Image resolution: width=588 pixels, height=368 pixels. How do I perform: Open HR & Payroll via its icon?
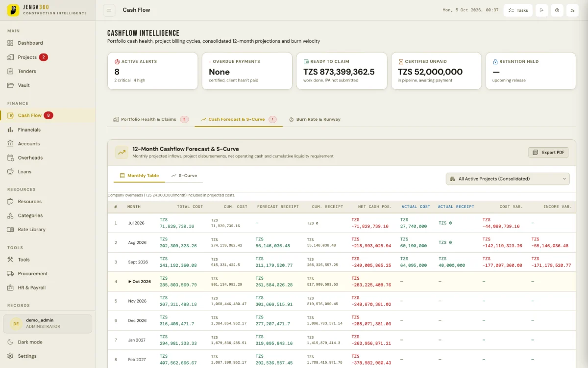(x=11, y=288)
